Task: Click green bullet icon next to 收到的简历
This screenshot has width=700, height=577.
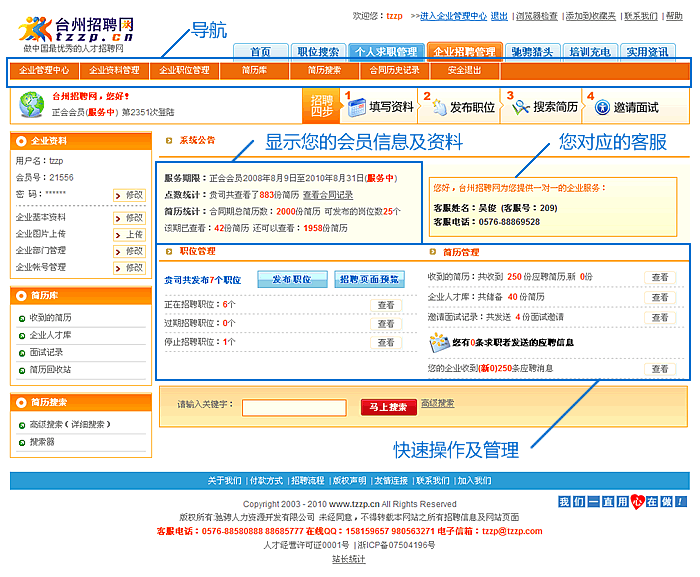Action: 21,318
